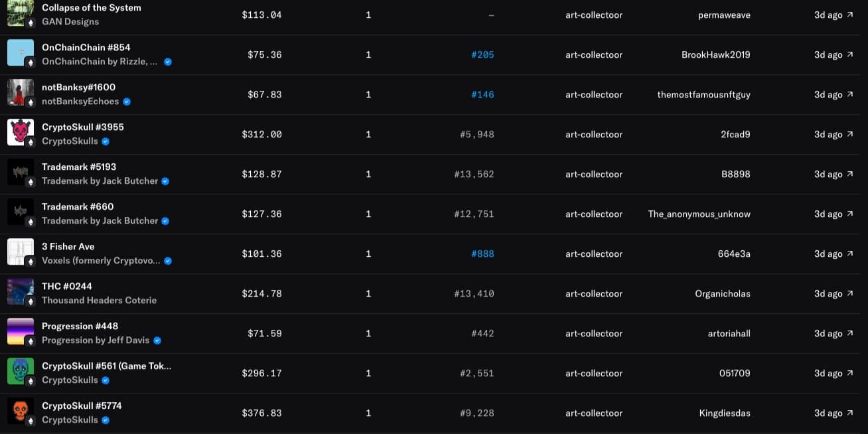Open CryptoSkull #5774 thumbnail image
868x434 pixels.
[x=21, y=411]
